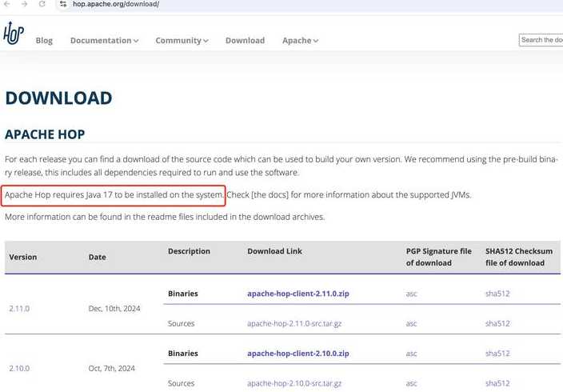This screenshot has height=392, width=563.
Task: Expand the Apache menu
Action: click(300, 41)
